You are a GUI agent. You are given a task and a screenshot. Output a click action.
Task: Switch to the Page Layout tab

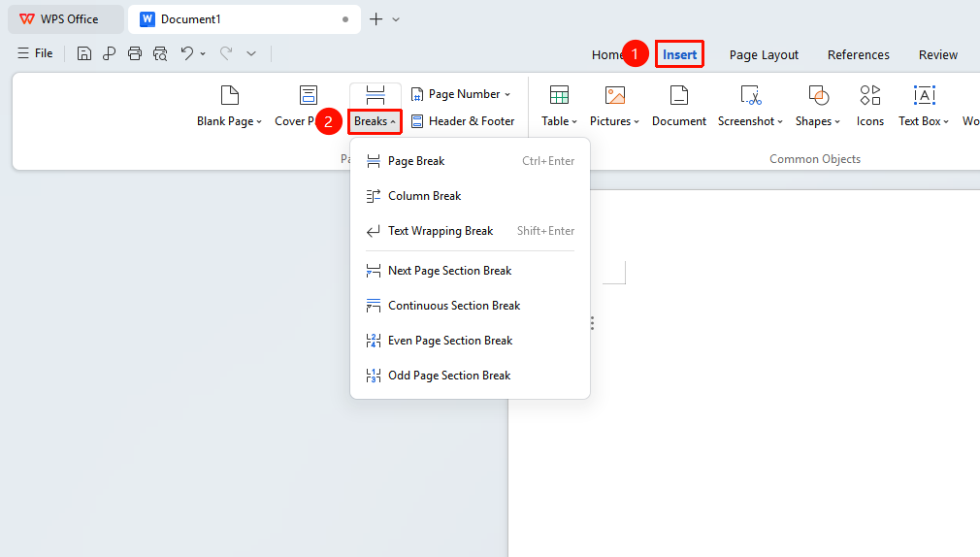click(764, 55)
